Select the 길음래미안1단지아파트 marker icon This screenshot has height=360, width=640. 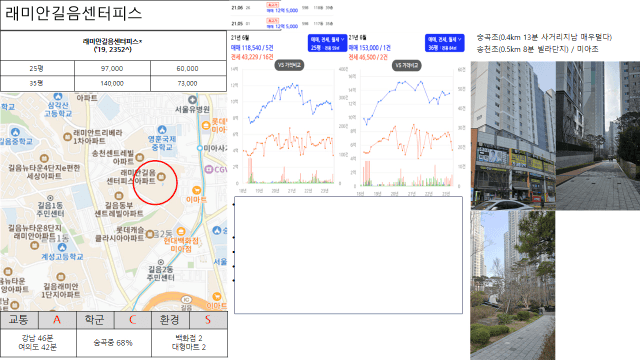click(60, 277)
